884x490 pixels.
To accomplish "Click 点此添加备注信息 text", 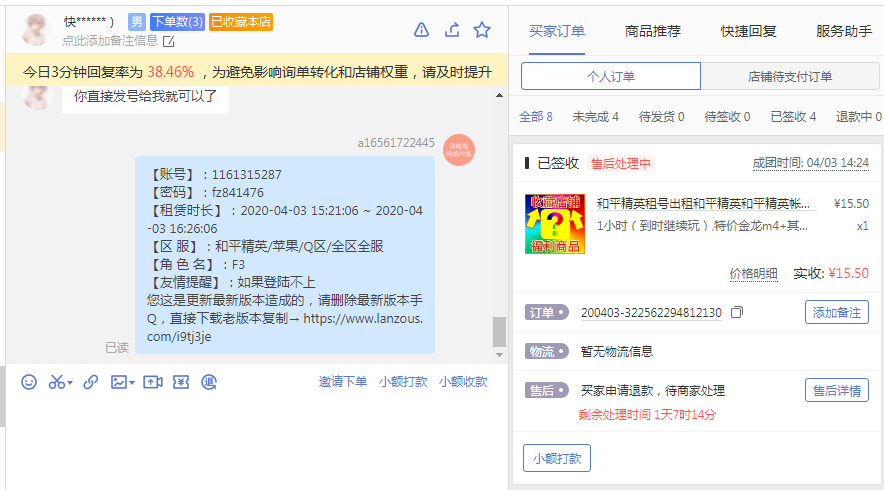I will point(110,41).
